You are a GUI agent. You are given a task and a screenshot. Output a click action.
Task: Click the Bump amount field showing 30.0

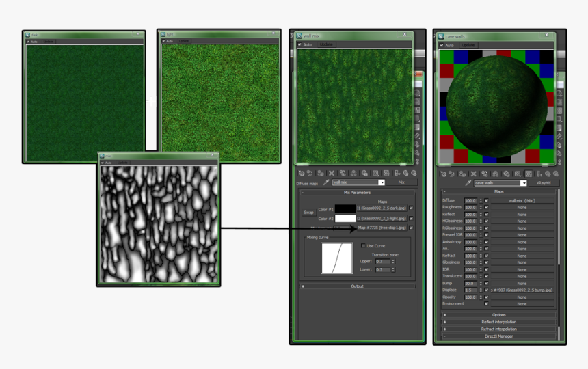(x=470, y=283)
